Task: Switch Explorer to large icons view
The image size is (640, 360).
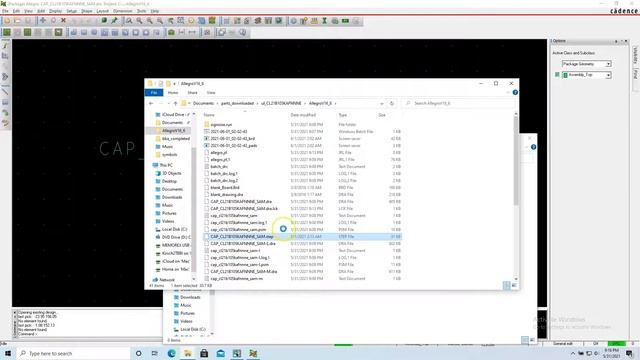Action: point(514,285)
